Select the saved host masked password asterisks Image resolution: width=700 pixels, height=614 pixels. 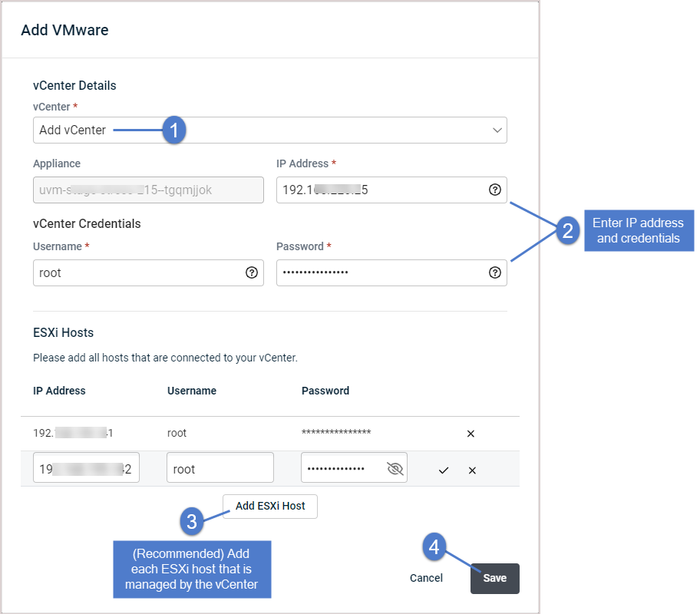coord(336,432)
